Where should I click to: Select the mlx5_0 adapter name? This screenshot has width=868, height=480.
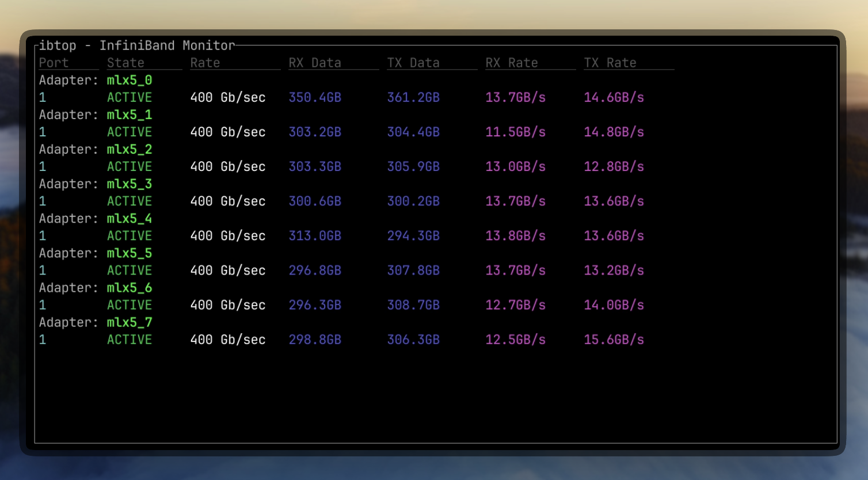point(130,80)
